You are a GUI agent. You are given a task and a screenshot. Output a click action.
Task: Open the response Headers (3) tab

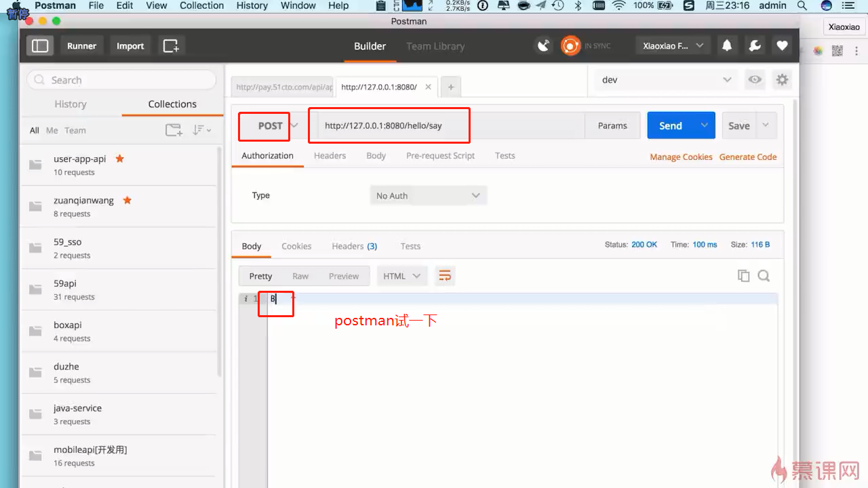tap(354, 246)
